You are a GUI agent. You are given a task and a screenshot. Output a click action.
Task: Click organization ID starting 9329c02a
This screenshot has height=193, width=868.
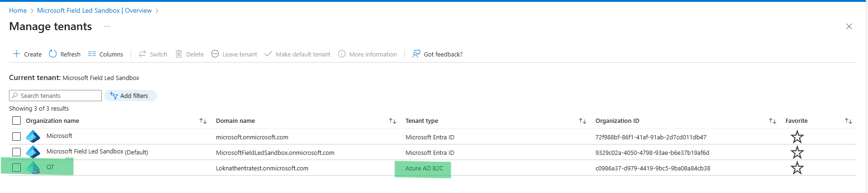click(653, 153)
